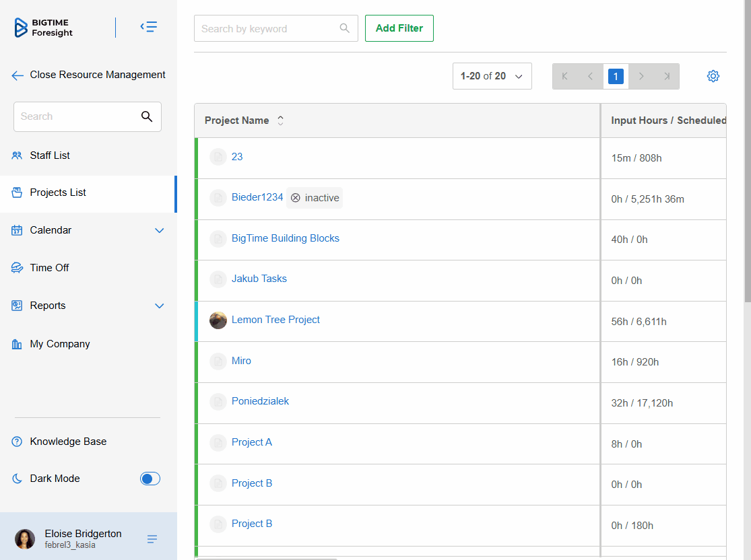Collapse the sidebar using the menu arrow icon
Screen dimensions: 751x560
click(x=148, y=27)
